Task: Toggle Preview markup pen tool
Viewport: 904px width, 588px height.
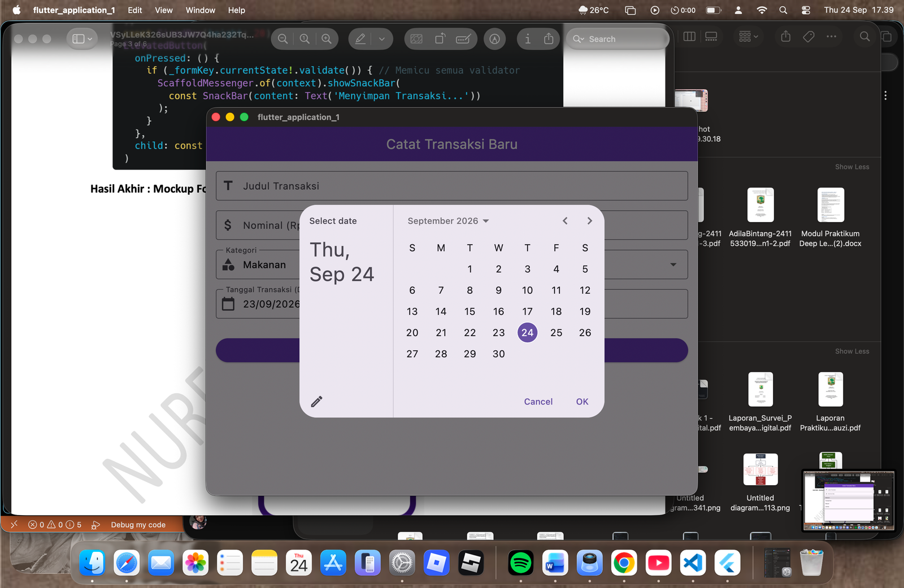Action: (360, 39)
